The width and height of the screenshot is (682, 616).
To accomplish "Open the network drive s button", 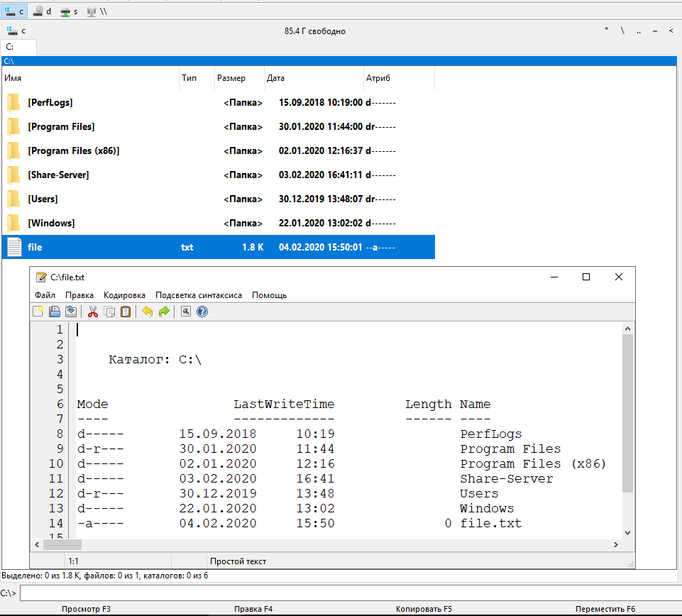I will [x=69, y=12].
